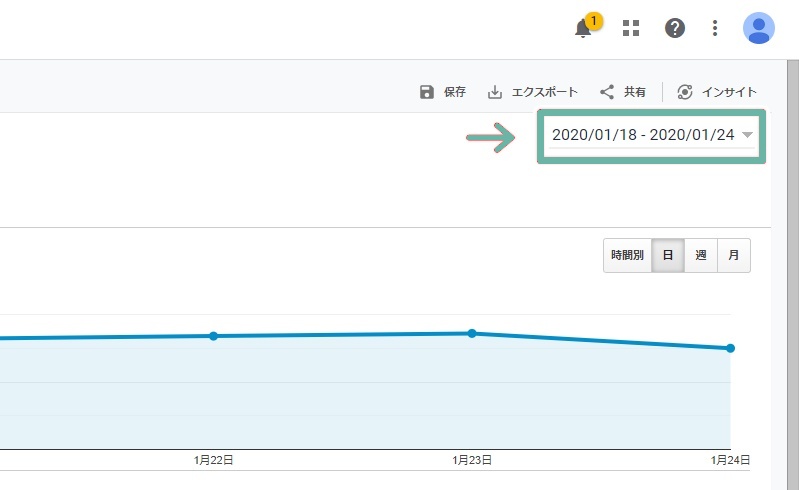Screen dimensions: 799x490
Task: Open the three-dot more options menu
Action: pyautogui.click(x=715, y=28)
